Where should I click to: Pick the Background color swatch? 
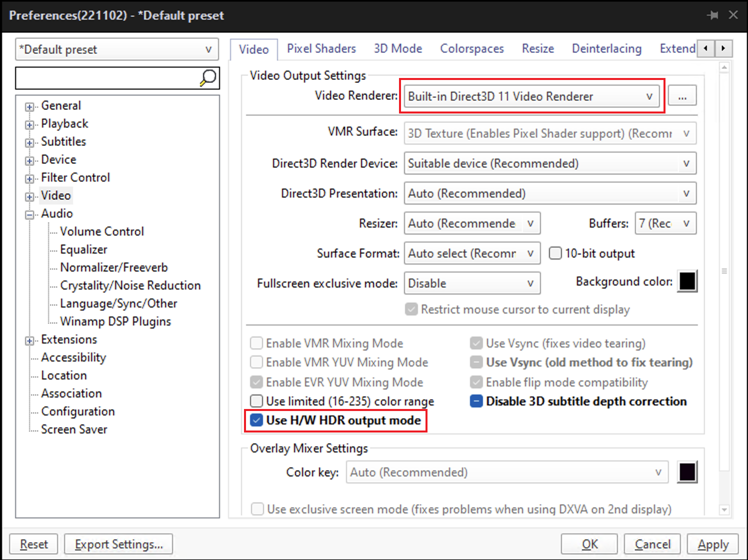click(x=687, y=281)
